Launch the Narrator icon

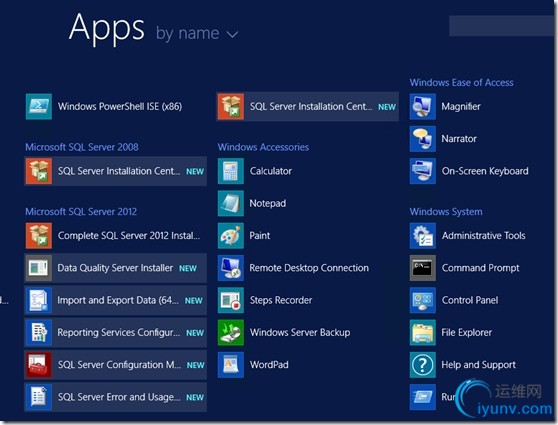point(423,139)
